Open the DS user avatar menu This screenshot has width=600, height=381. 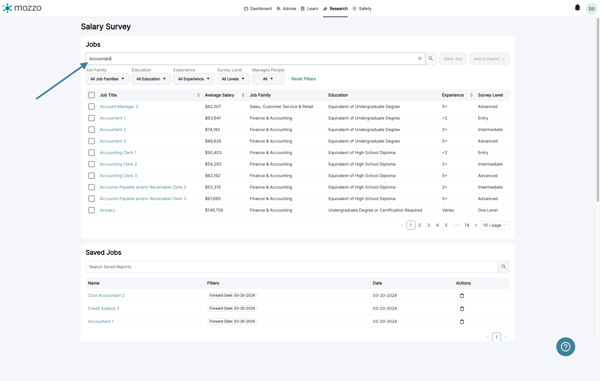point(591,8)
